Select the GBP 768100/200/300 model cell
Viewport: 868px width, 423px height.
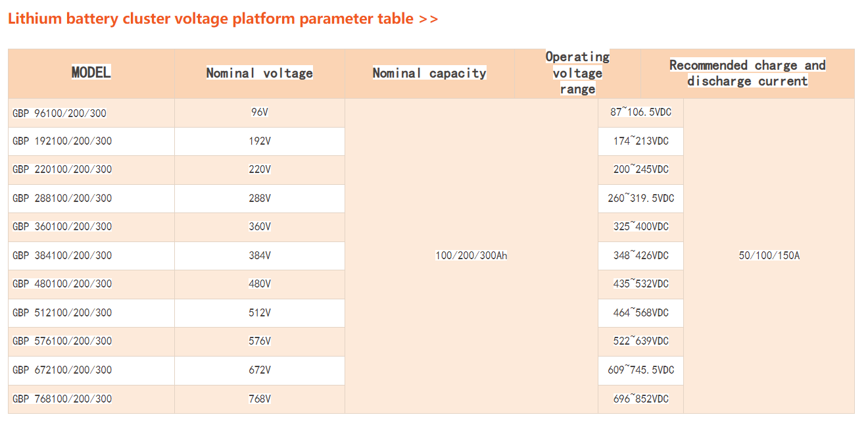pyautogui.click(x=62, y=399)
